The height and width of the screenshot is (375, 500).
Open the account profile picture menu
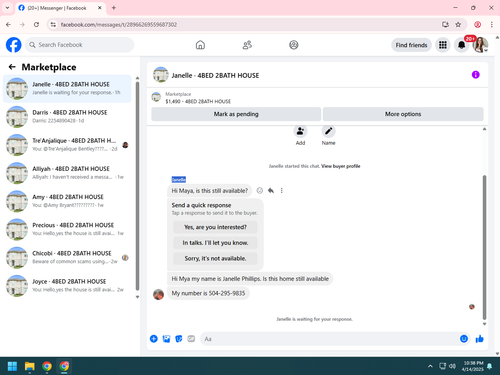[x=480, y=45]
